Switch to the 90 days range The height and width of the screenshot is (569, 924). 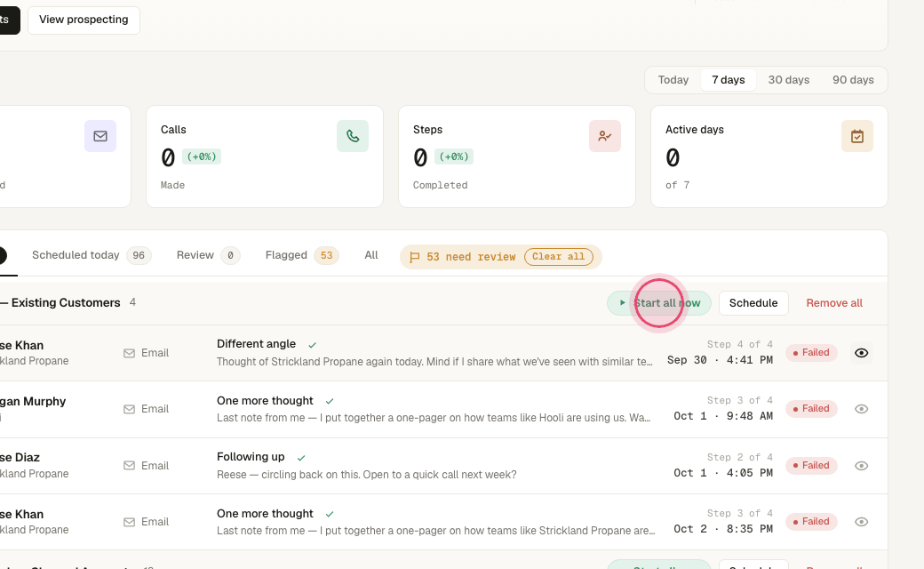[853, 80]
